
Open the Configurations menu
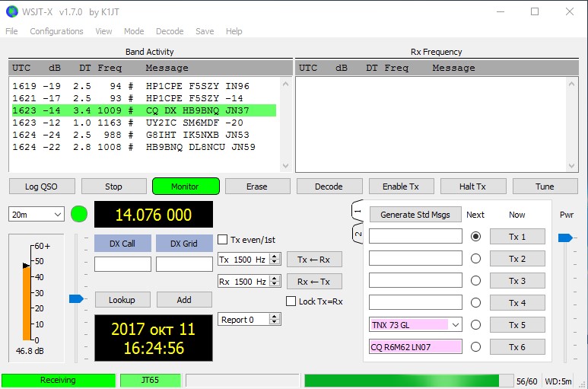(56, 31)
